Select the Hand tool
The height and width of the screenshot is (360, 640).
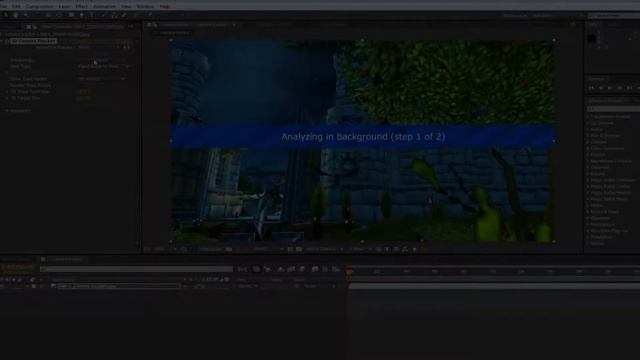(x=16, y=15)
